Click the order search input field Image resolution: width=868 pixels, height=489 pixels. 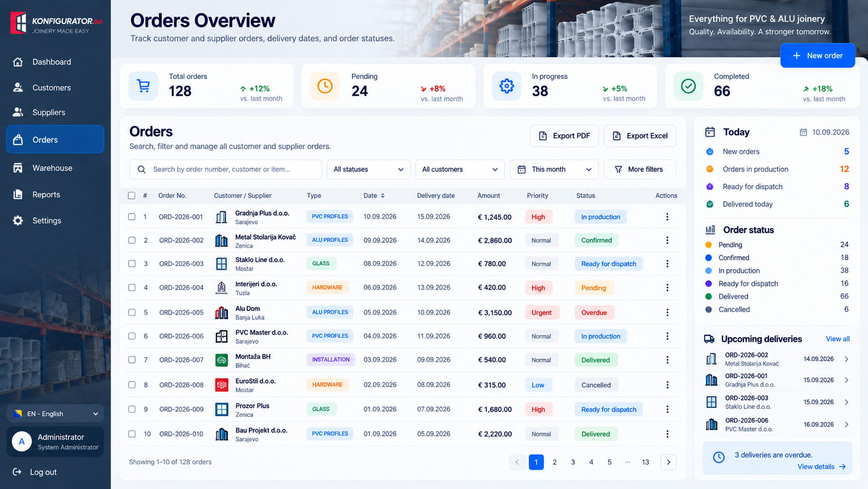pyautogui.click(x=226, y=169)
